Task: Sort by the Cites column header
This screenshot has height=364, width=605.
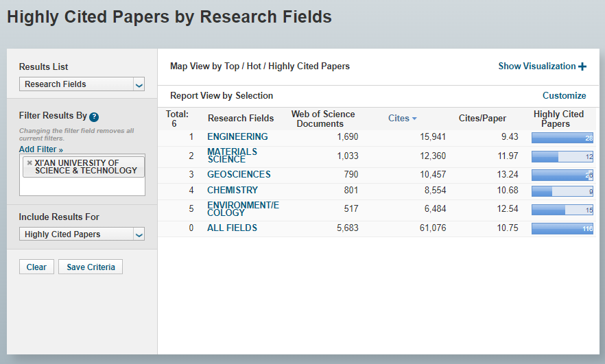Action: pos(399,119)
